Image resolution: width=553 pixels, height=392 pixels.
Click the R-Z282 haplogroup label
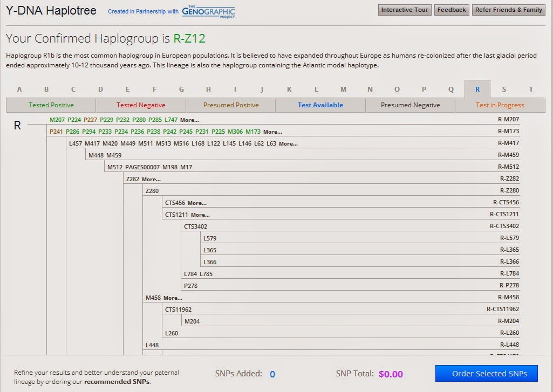[509, 178]
